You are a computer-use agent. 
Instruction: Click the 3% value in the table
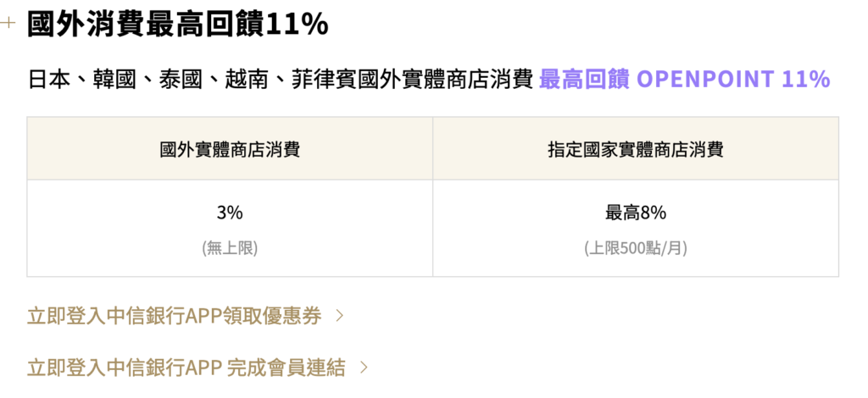[x=230, y=213]
